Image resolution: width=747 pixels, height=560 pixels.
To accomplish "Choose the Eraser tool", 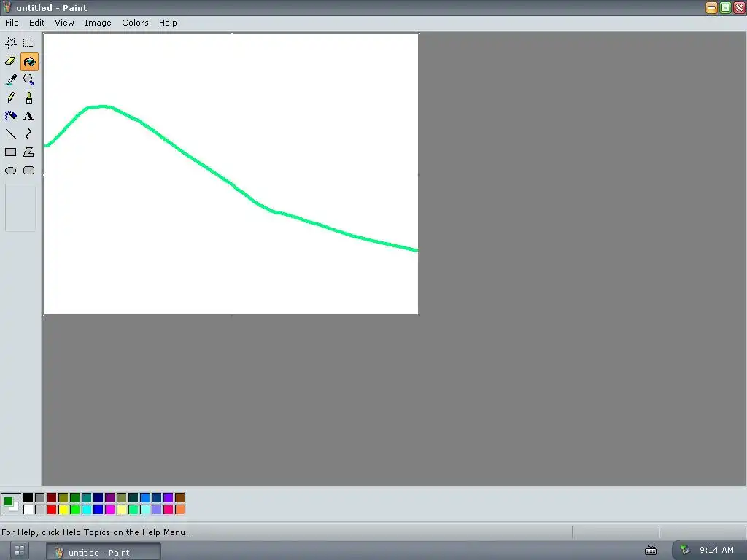I will click(x=10, y=61).
